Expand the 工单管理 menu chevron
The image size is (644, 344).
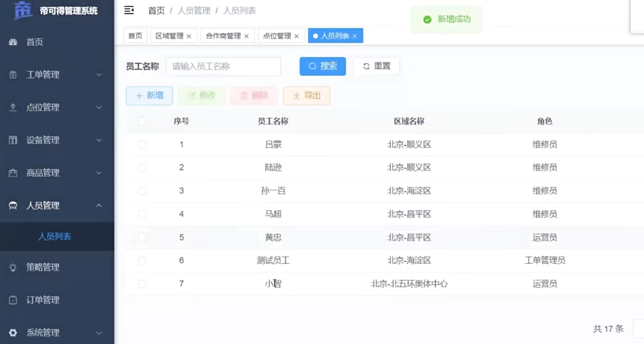(x=99, y=75)
